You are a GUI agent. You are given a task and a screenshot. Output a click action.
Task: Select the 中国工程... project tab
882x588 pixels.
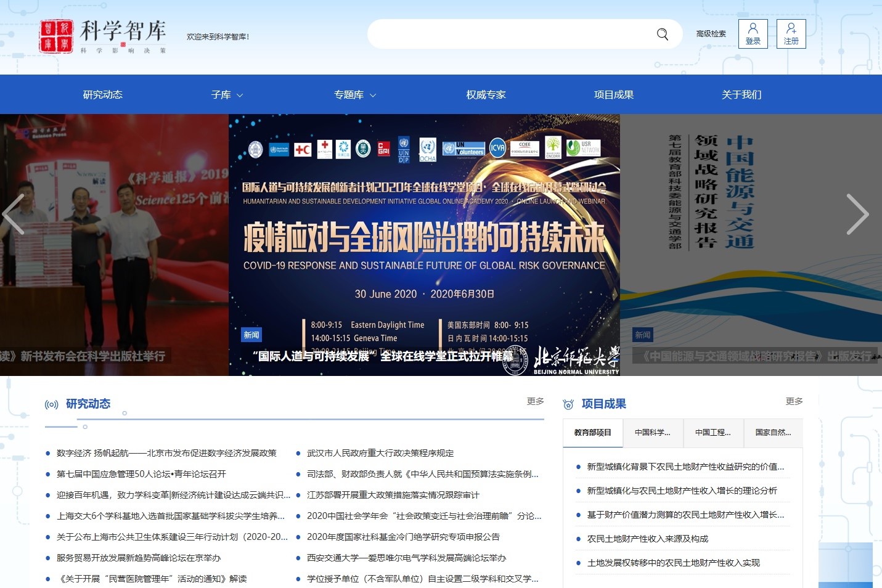coord(713,433)
